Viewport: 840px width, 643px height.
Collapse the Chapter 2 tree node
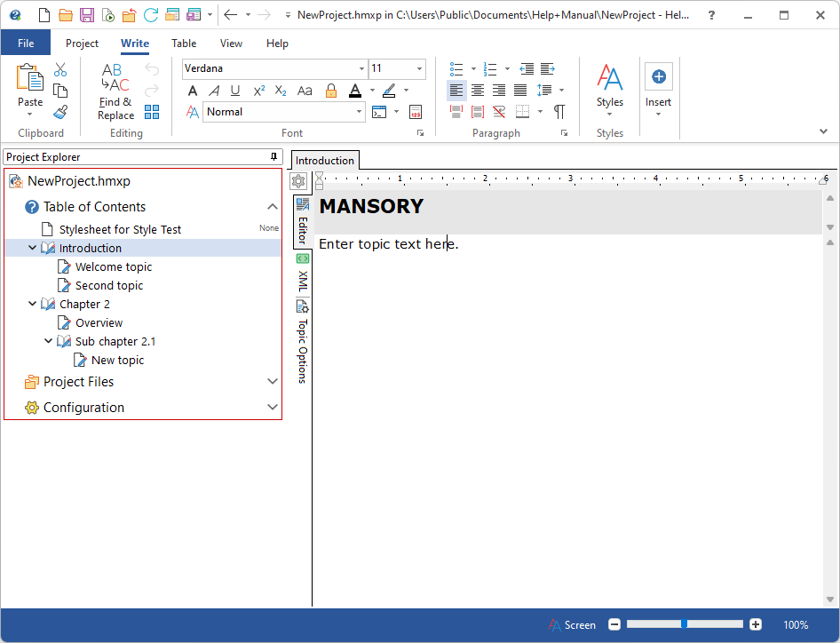[33, 304]
